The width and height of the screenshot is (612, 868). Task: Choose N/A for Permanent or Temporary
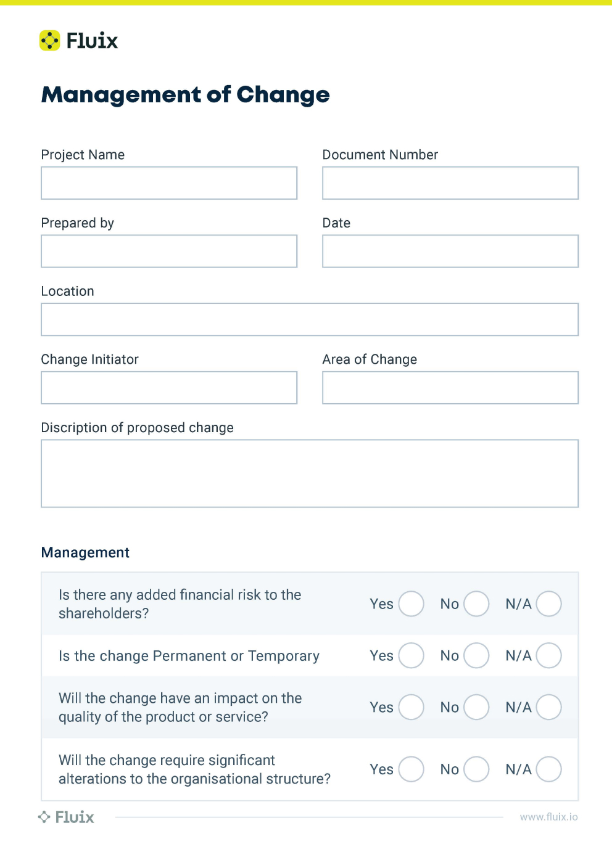click(548, 655)
